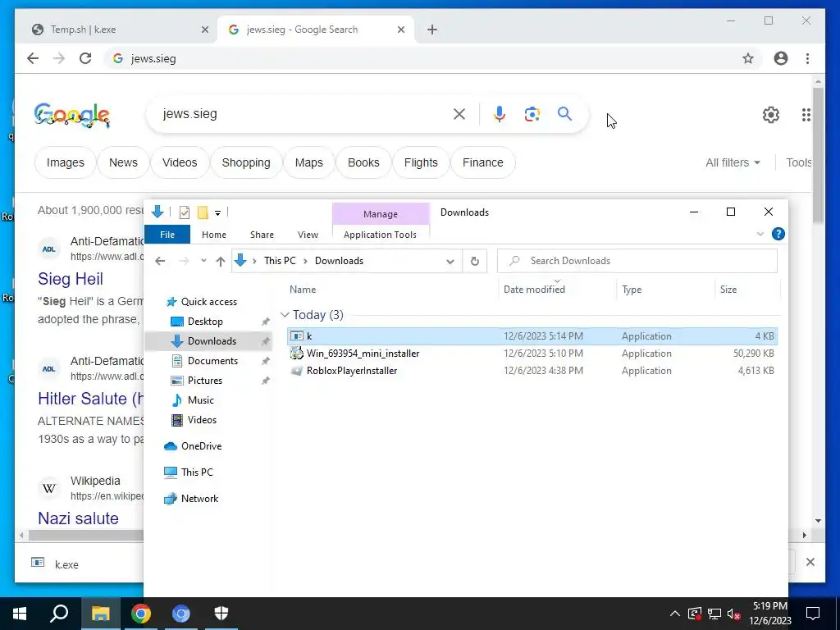The width and height of the screenshot is (840, 630).
Task: Expand the Explorer ribbon chevron
Action: pyautogui.click(x=760, y=234)
